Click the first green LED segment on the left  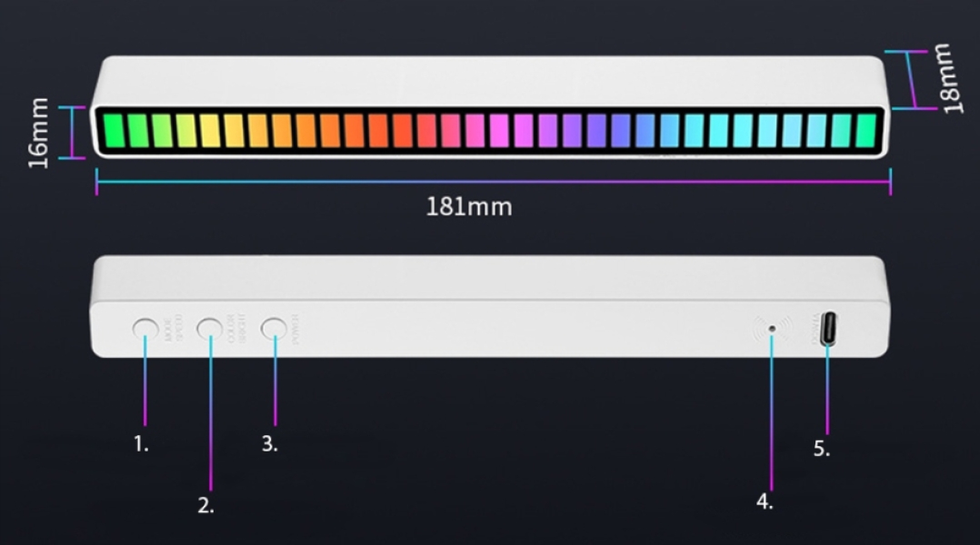coord(112,130)
